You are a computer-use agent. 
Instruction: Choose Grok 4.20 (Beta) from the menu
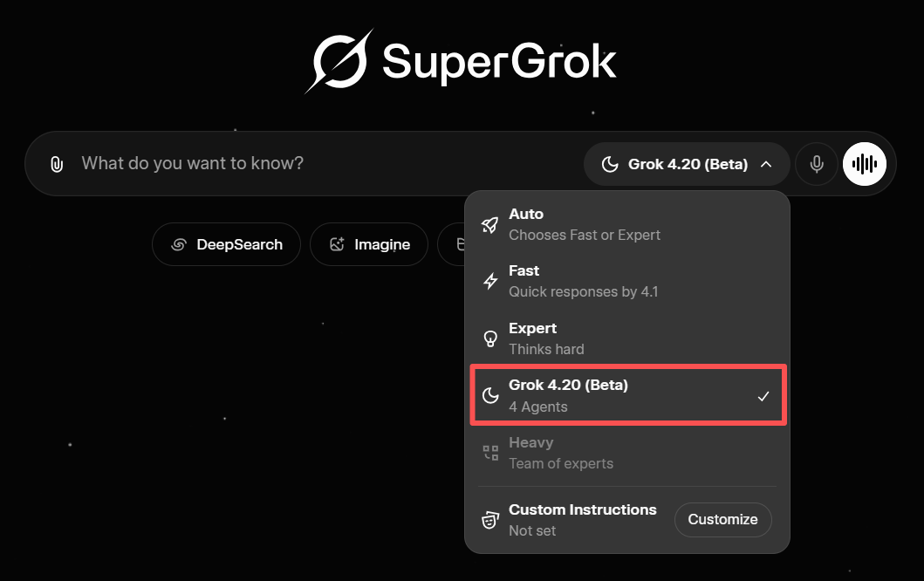point(611,394)
